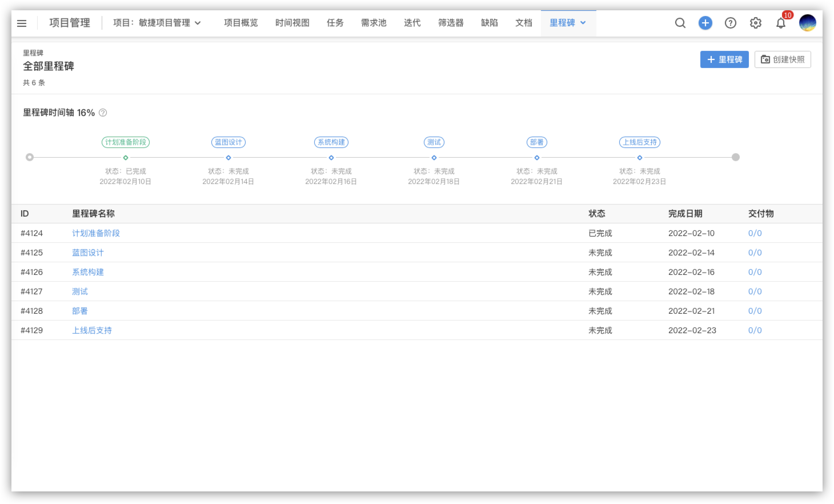Click the 计划准备阶段 green timeline label
This screenshot has height=504, width=834.
click(x=125, y=142)
